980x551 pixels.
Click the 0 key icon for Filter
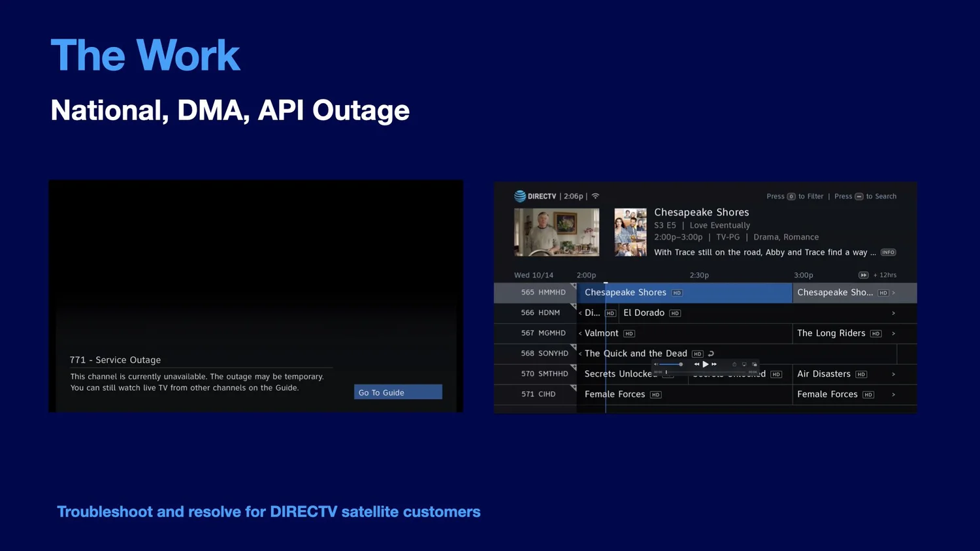click(791, 197)
